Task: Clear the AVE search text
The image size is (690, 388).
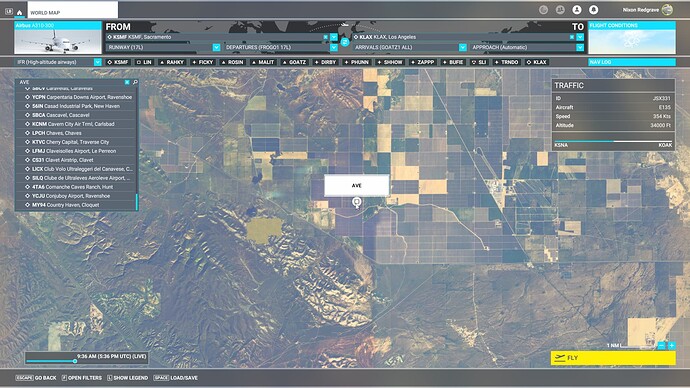Action: point(127,82)
